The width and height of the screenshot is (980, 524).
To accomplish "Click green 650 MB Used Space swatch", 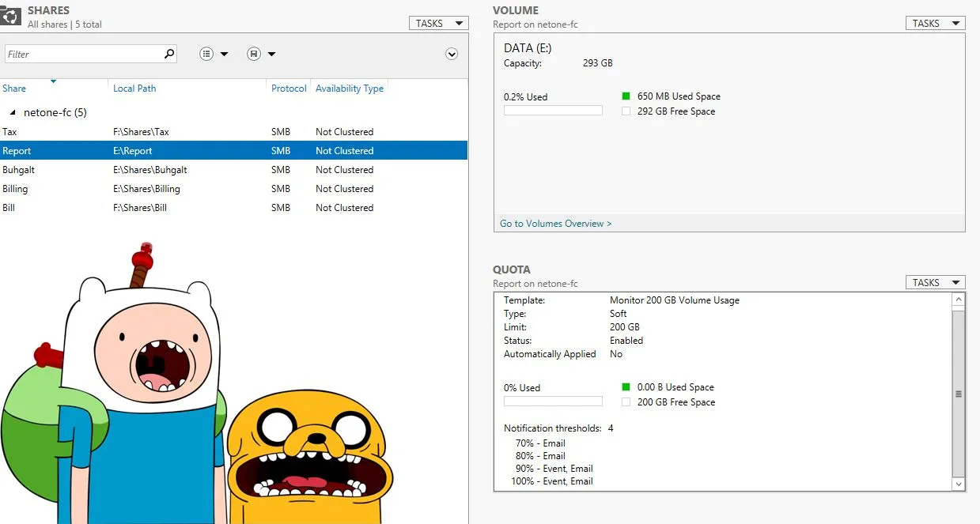I will (x=626, y=96).
